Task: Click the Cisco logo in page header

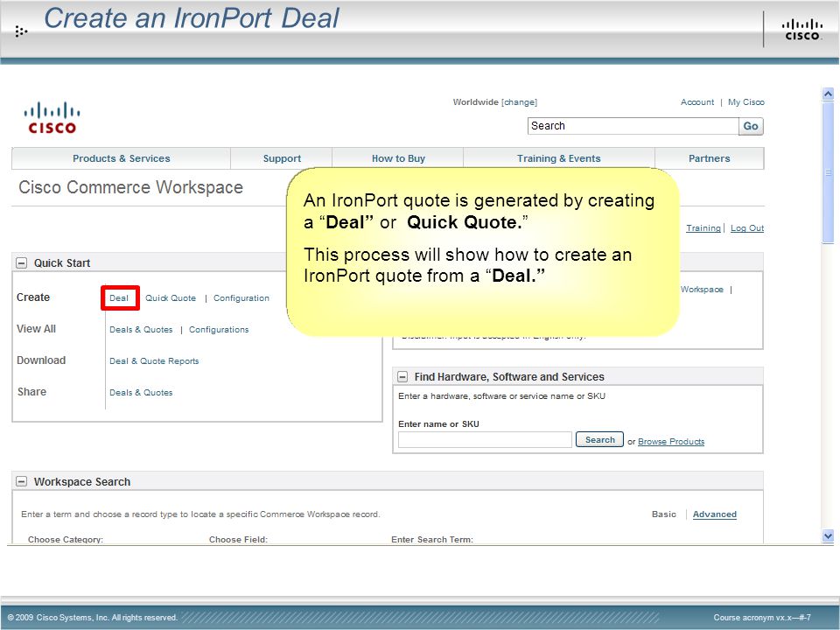Action: 52,117
